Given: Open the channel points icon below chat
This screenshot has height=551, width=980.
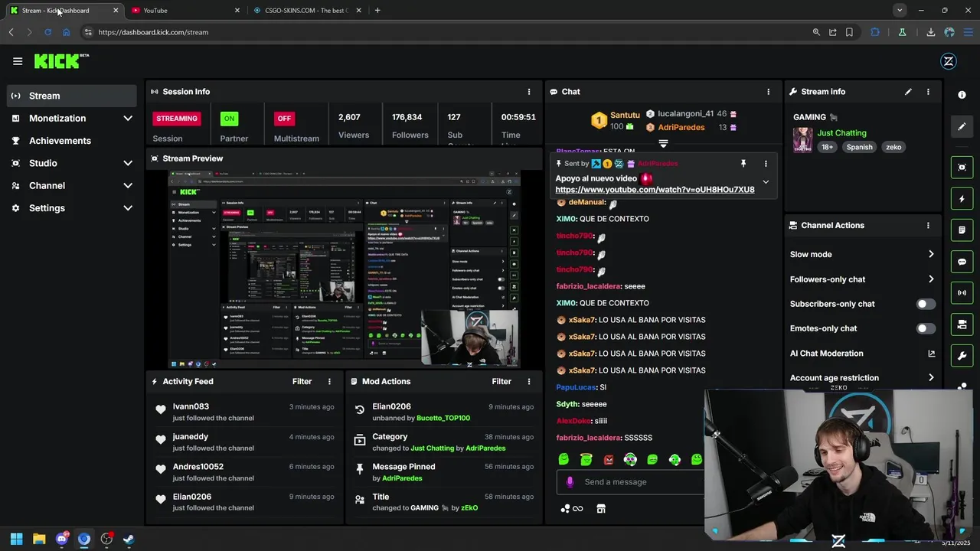Looking at the screenshot, I should click(x=571, y=509).
